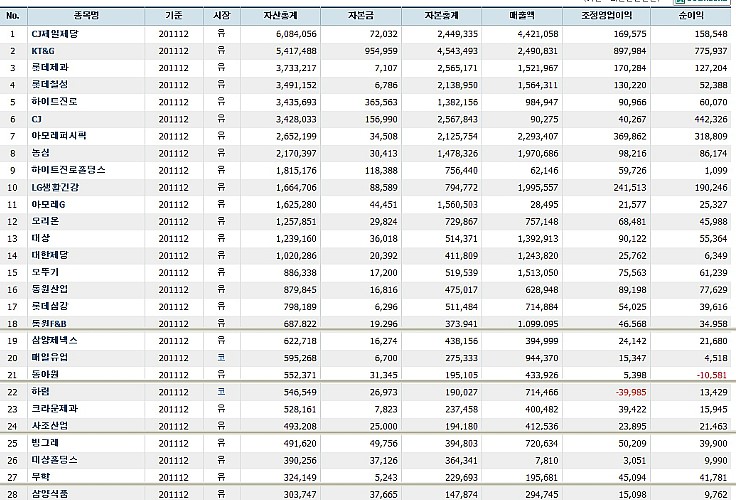Open the 삼양제넥스 stock link
Image resolution: width=736 pixels, height=500 pixels.
[x=54, y=340]
